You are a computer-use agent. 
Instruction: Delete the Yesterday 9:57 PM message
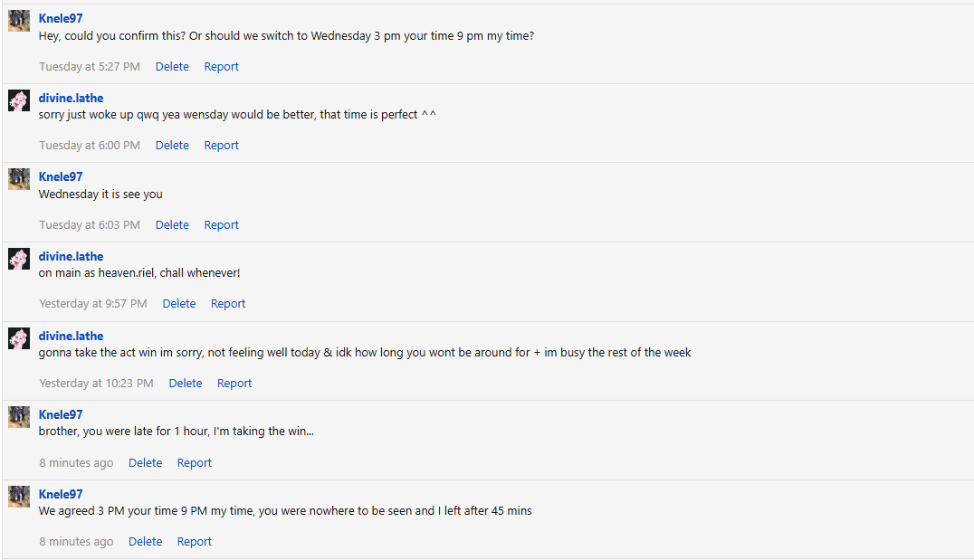[178, 303]
